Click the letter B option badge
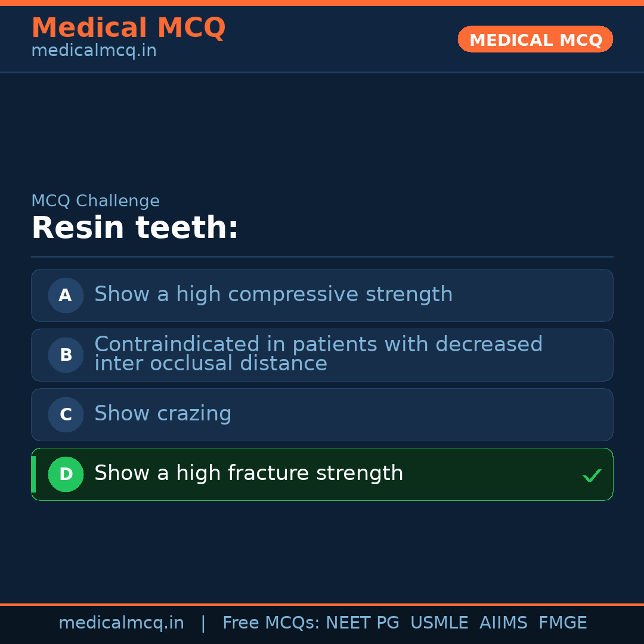 pos(66,355)
